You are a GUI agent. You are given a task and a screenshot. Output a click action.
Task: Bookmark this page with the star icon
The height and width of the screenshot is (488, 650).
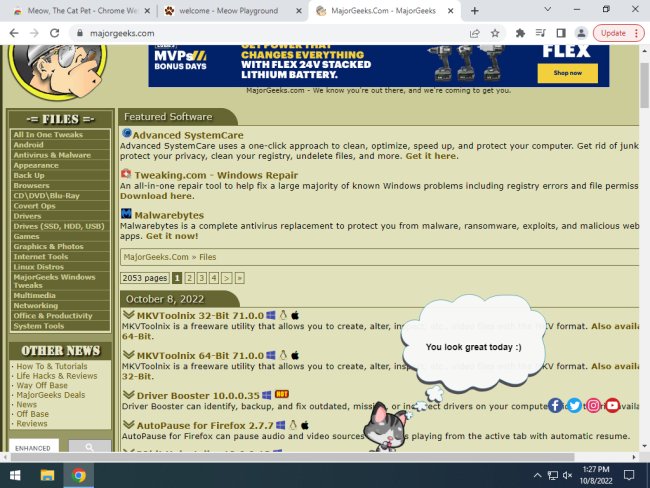[x=495, y=33]
